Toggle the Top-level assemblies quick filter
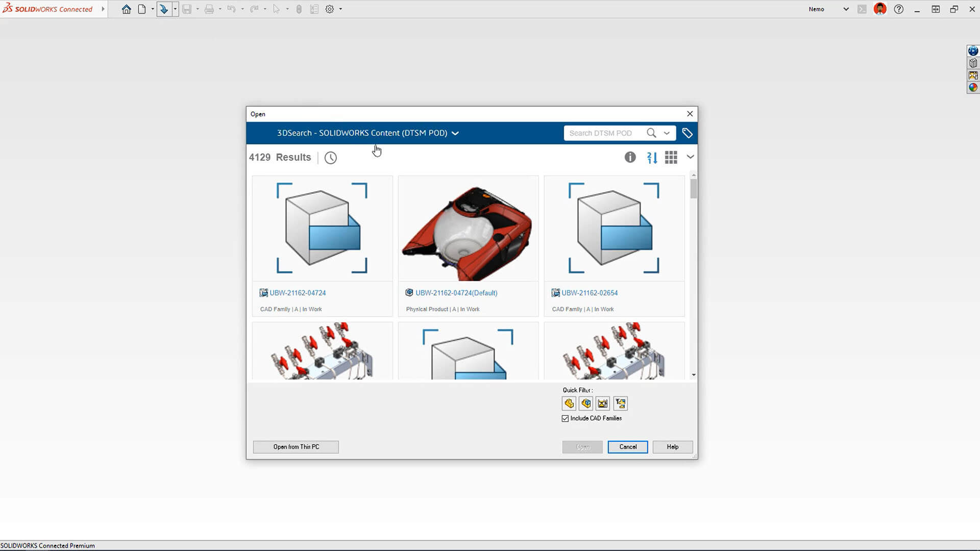The width and height of the screenshot is (980, 551). (x=621, y=404)
